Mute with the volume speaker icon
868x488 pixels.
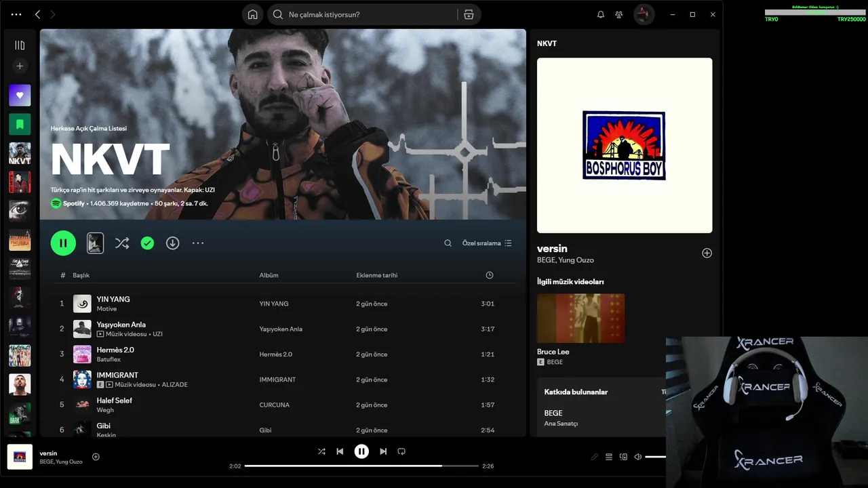click(x=637, y=457)
